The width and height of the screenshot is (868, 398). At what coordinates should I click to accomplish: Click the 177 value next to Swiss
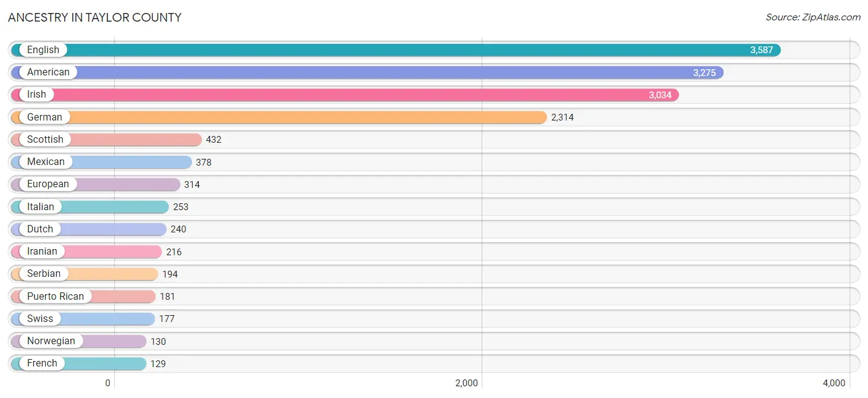(167, 318)
